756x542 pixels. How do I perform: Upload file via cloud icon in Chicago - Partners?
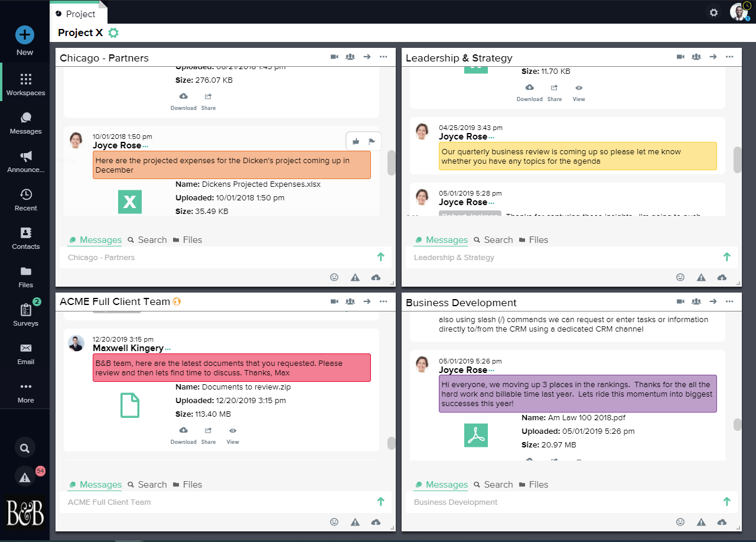click(x=376, y=277)
